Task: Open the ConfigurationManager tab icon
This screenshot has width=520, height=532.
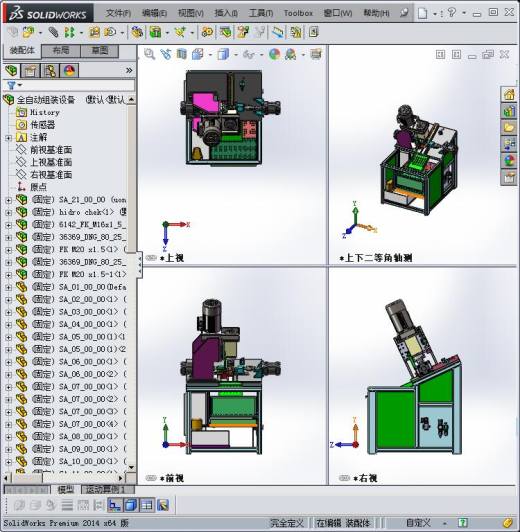Action: (x=50, y=71)
